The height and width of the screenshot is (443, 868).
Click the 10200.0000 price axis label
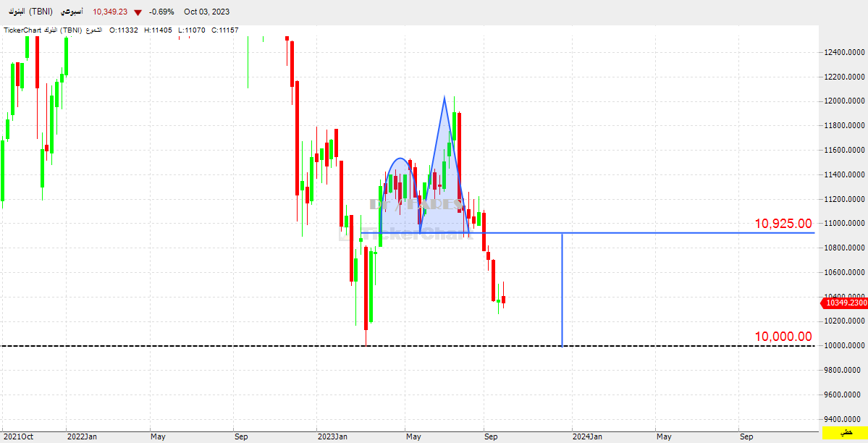point(843,321)
